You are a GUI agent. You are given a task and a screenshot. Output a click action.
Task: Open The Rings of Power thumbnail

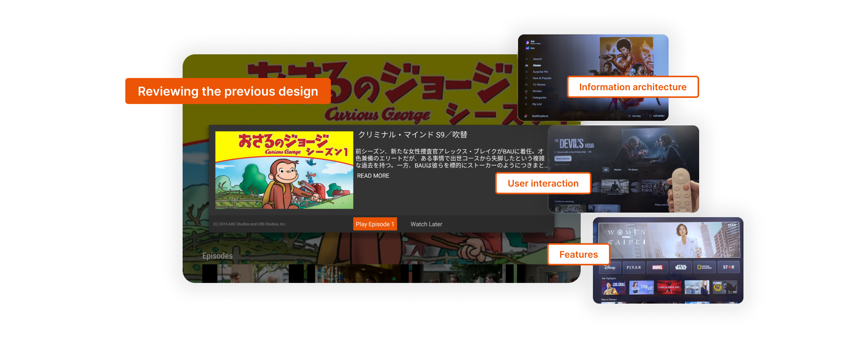pos(654,188)
